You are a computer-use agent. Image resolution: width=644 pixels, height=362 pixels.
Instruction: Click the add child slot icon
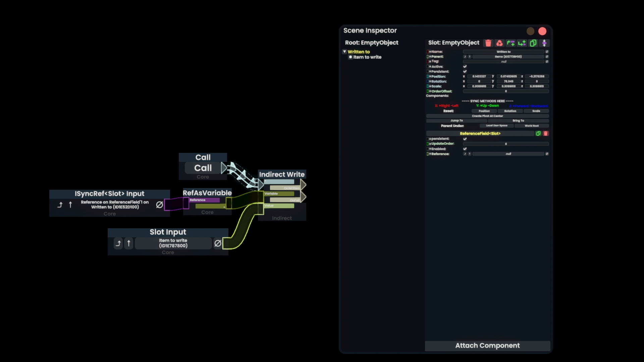pyautogui.click(x=522, y=43)
